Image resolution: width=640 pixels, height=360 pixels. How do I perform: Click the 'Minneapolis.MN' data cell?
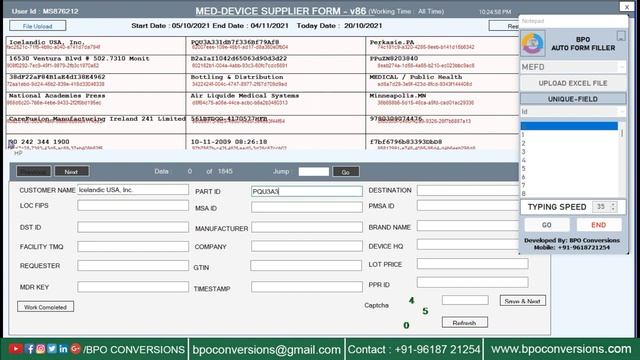pos(442,103)
